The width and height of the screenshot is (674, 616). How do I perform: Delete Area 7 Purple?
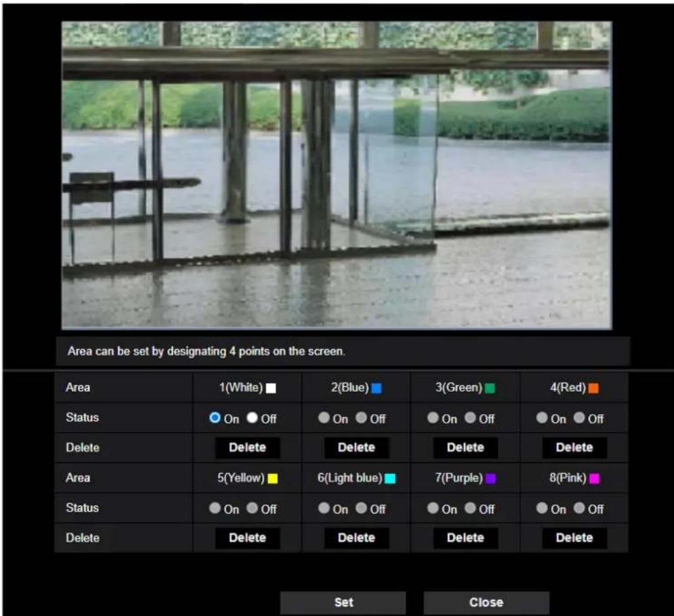click(465, 538)
